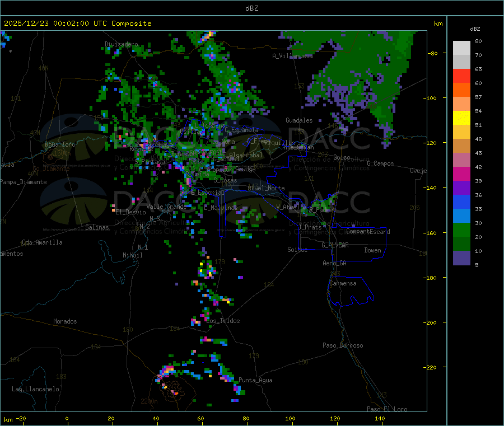Viewport: 504px width, 426px height.
Task: Click the S_Rosas map label
Action: click(225, 180)
